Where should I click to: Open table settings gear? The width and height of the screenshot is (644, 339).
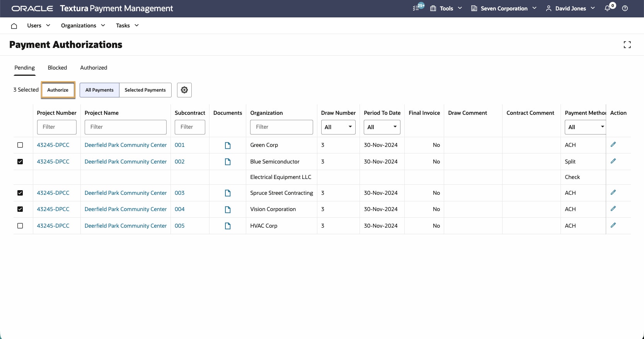pyautogui.click(x=184, y=90)
